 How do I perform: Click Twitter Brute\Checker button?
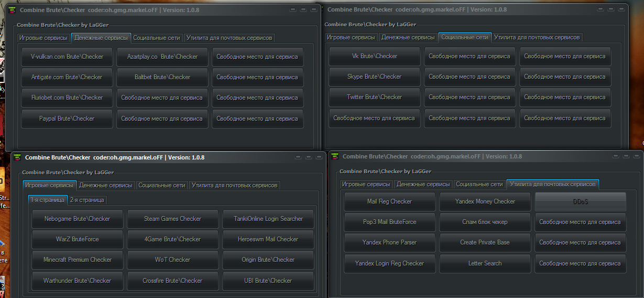(x=375, y=97)
